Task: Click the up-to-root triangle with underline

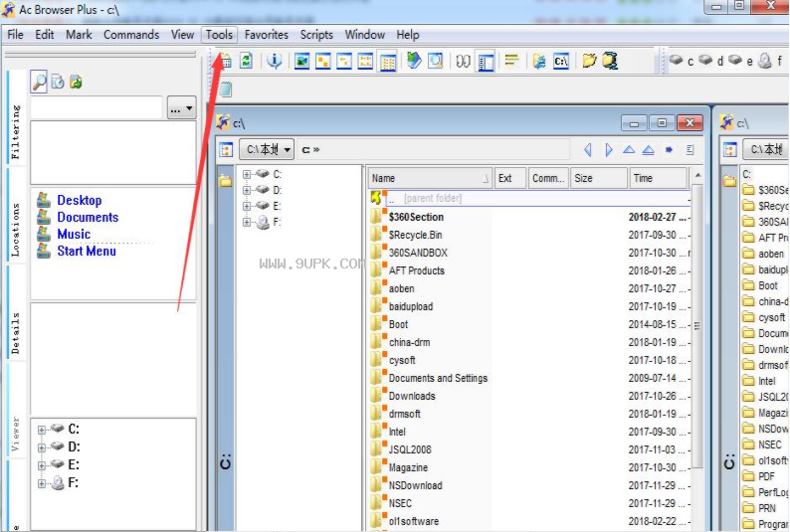Action: (x=649, y=149)
